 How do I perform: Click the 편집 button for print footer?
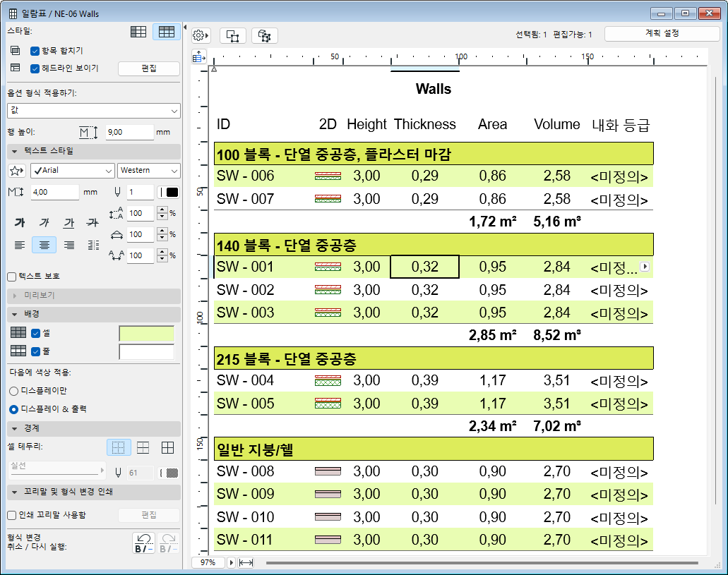point(149,515)
